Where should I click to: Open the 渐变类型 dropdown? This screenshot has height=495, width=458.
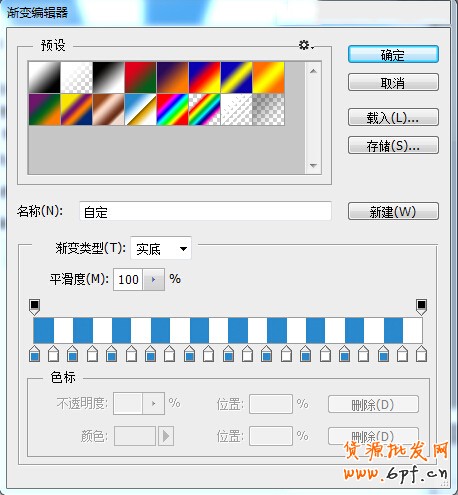(x=161, y=248)
